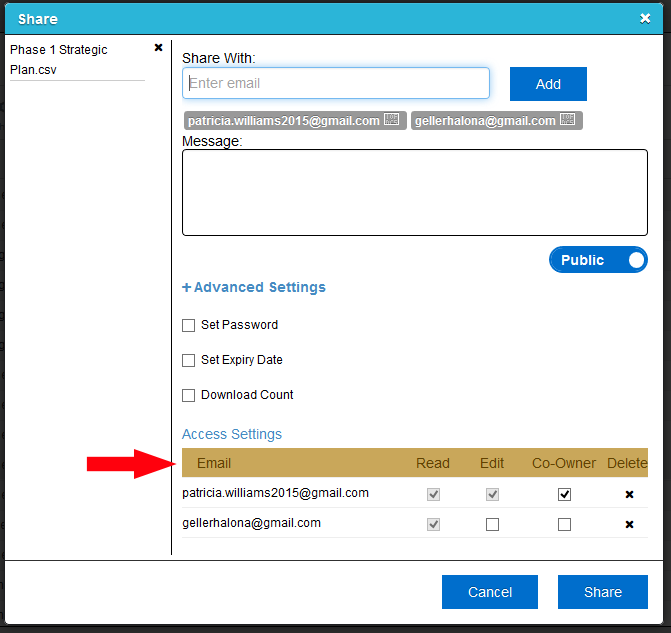Screen dimensions: 671x633
Task: Collapse the Advanced Settings section
Action: point(254,287)
